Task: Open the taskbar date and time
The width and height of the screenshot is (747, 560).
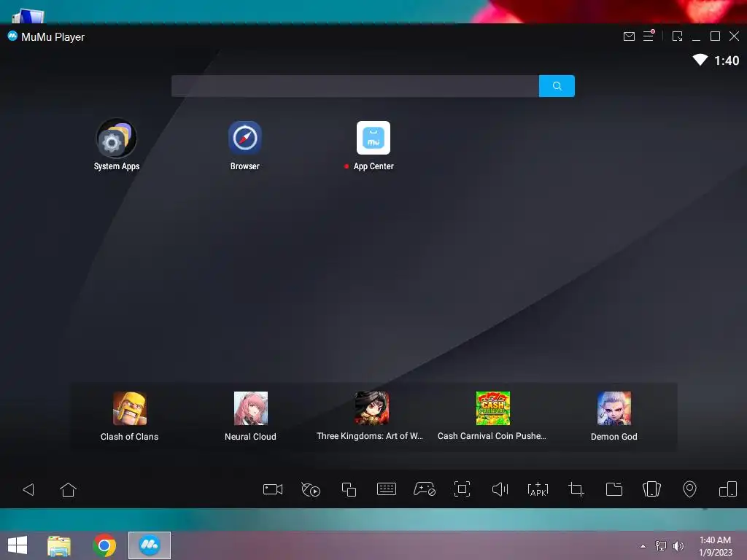Action: 715,546
